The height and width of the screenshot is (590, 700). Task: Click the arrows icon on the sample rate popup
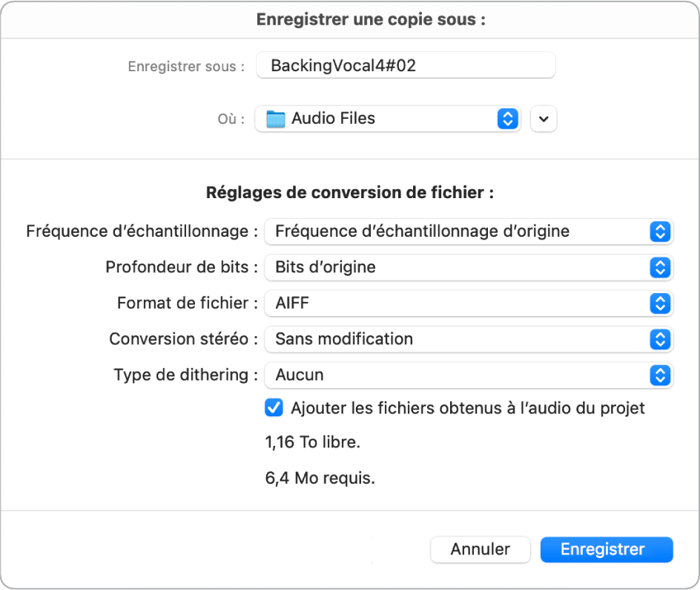coord(661,232)
